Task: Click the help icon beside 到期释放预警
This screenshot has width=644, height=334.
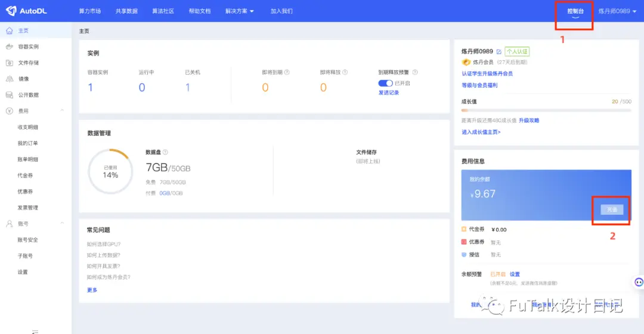Action: pos(415,72)
